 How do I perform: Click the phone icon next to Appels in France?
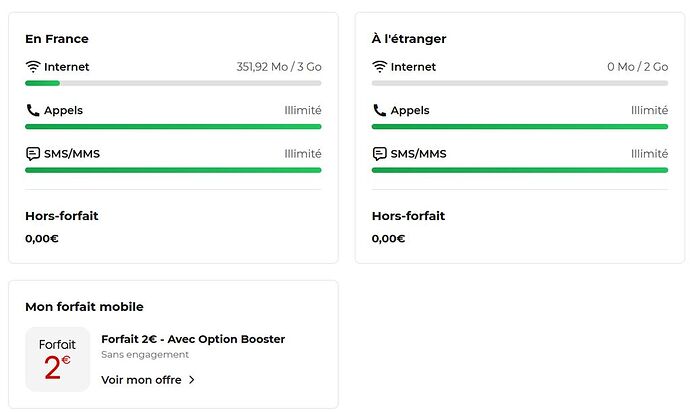(x=33, y=110)
